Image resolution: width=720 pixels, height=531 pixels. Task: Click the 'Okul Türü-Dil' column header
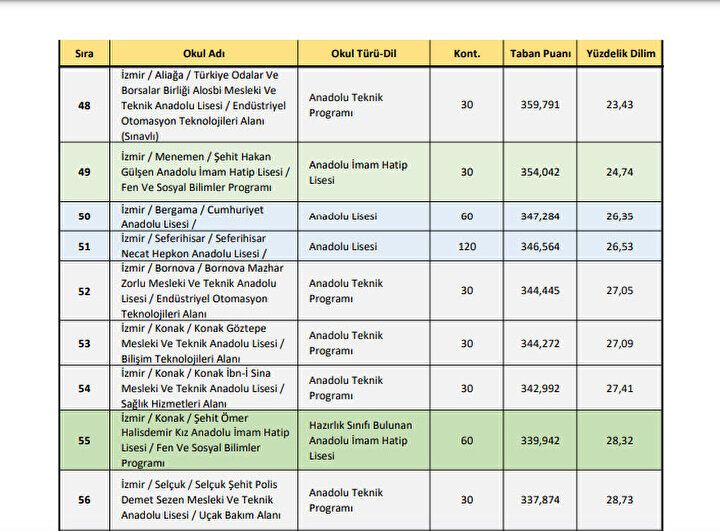pos(364,53)
